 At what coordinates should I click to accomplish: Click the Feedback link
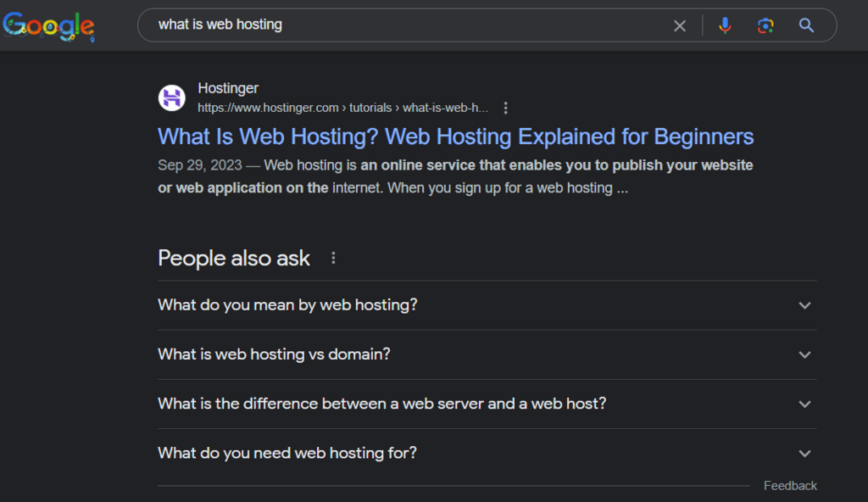[790, 486]
